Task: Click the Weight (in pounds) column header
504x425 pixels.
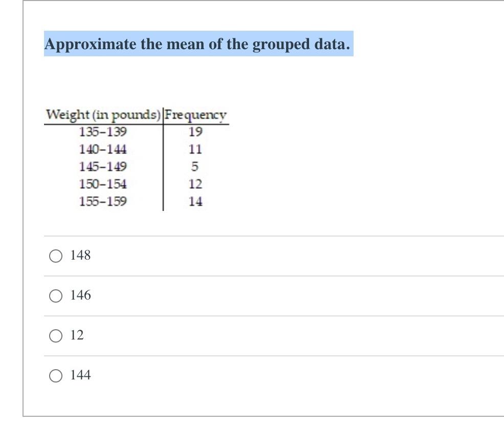Action: [x=103, y=115]
